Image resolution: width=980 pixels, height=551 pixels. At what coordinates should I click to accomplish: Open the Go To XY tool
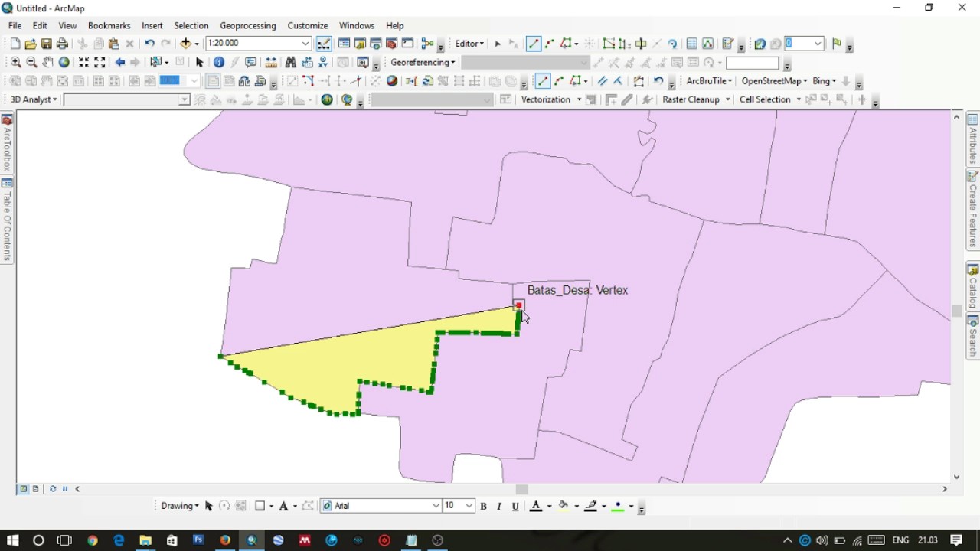323,62
